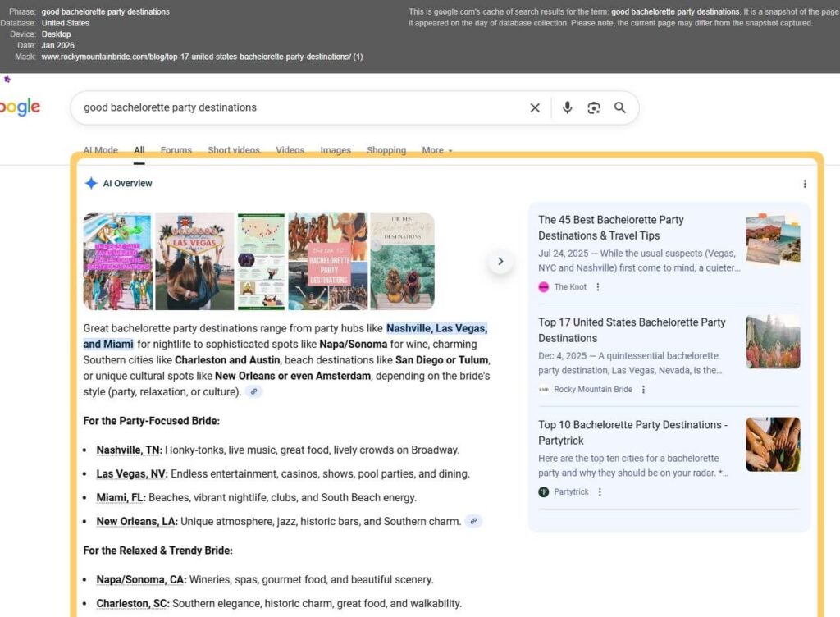Viewport: 840px width, 617px height.
Task: Expand the More search filters dropdown
Action: 437,150
